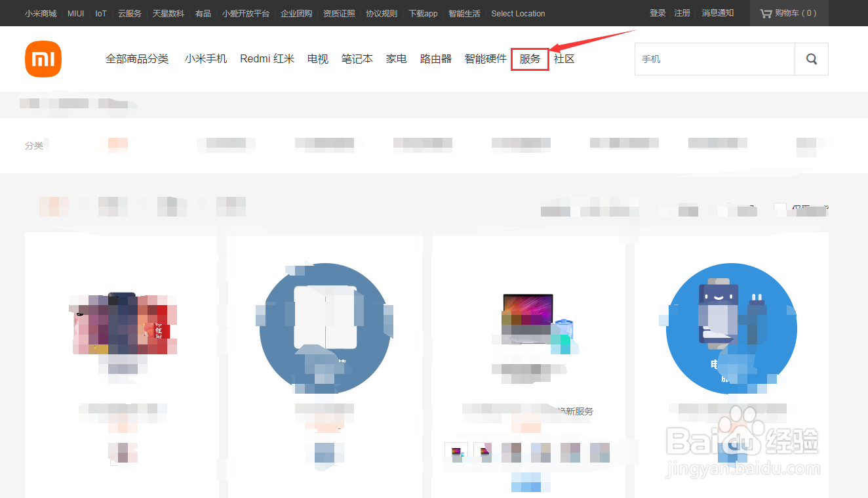Viewport: 868px width, 498px height.
Task: Open the 笔记本 nav item
Action: click(x=357, y=59)
